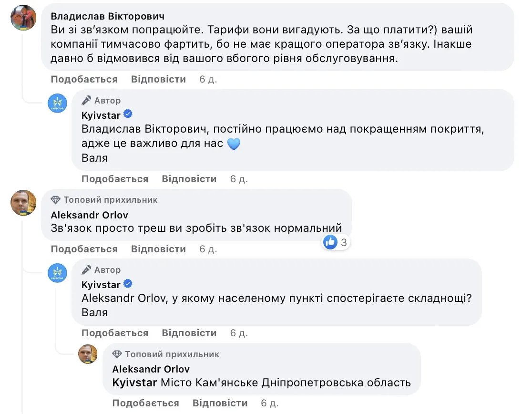Click verified badge beside first Kyivstar name
Image resolution: width=532 pixels, height=414 pixels.
(x=128, y=114)
